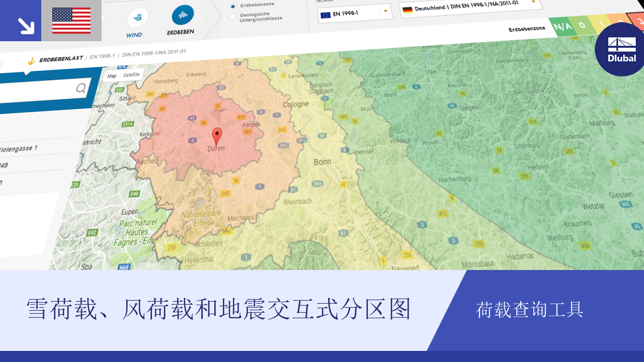Screen dimensions: 644x362
Task: Click the red map pin at Düren
Action: coord(217,136)
